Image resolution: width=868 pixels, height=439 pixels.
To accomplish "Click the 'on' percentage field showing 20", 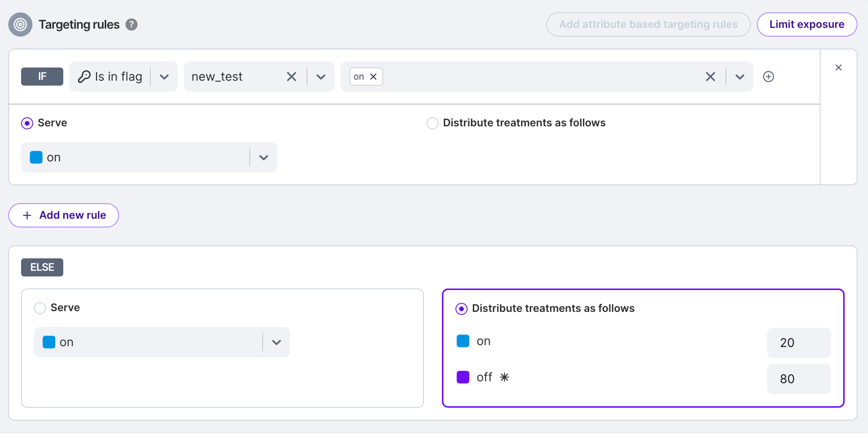I will point(799,343).
